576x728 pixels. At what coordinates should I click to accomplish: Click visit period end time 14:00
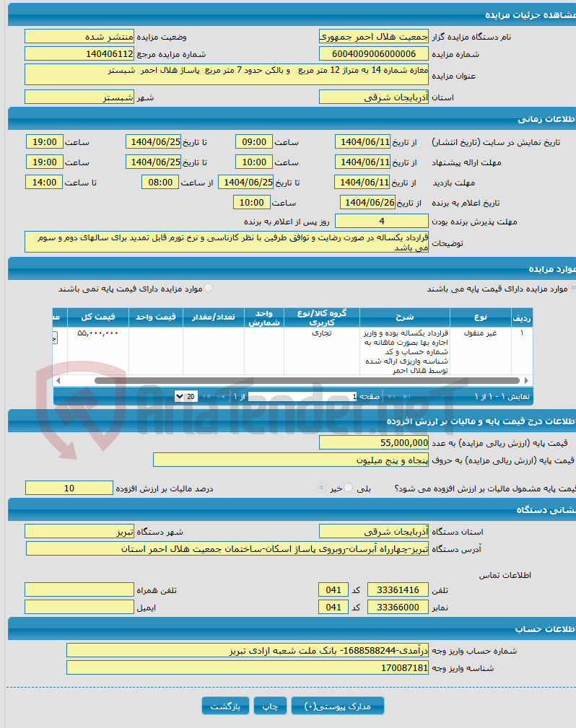point(44,182)
